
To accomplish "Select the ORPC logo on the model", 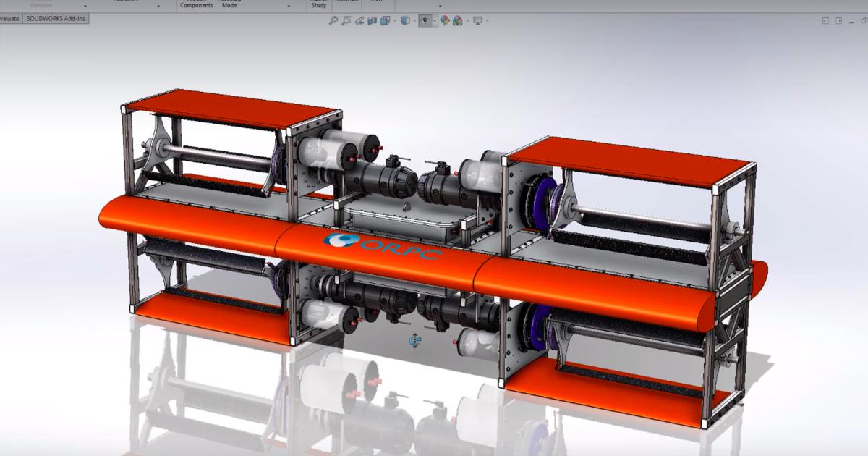I will [380, 247].
